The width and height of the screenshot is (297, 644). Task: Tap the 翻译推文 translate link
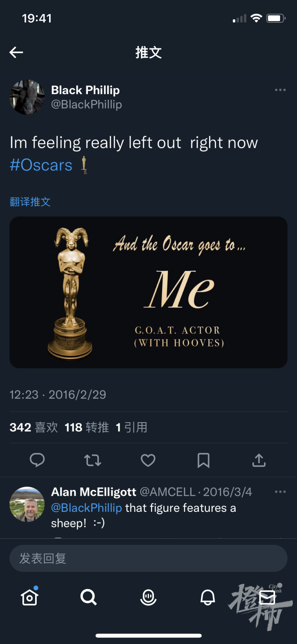coord(30,202)
